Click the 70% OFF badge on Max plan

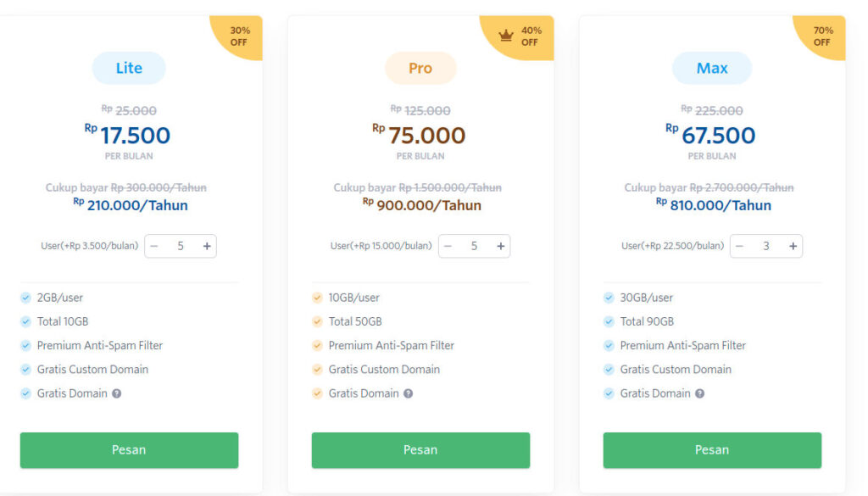(823, 36)
